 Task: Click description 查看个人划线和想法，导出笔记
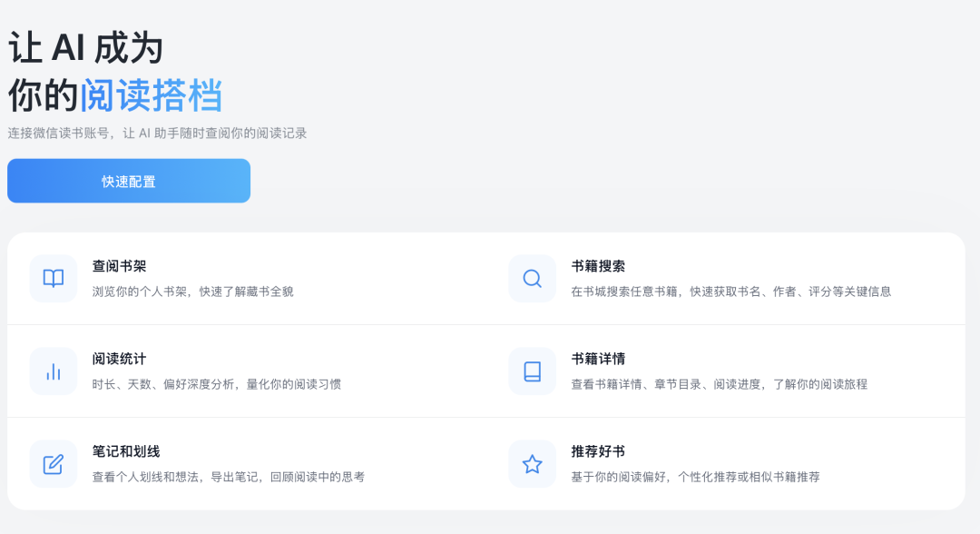tap(175, 477)
